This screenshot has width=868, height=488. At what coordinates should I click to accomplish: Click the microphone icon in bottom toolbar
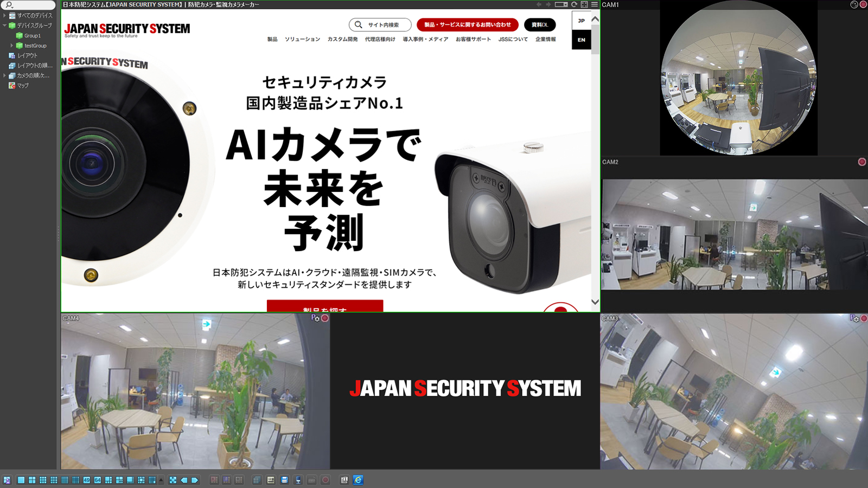298,480
